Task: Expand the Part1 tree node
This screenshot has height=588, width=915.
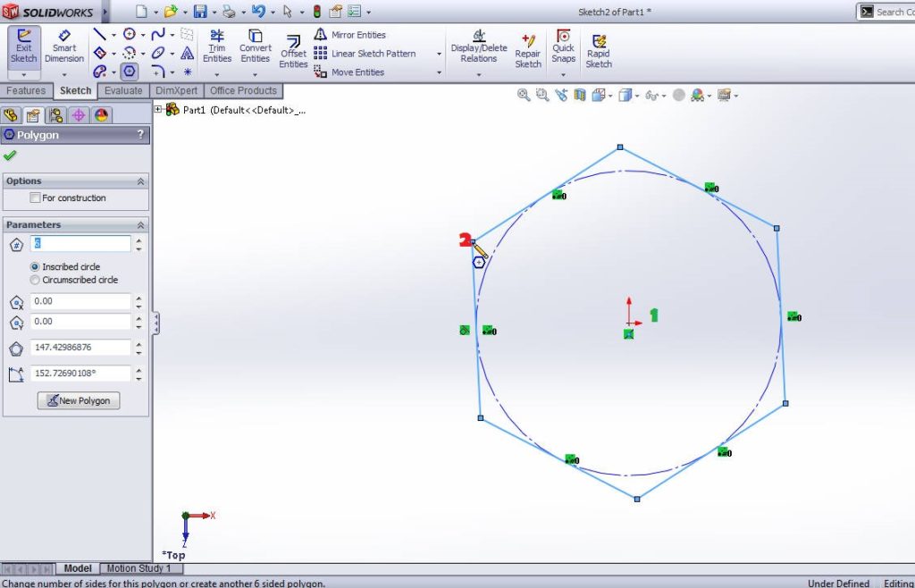Action: point(158,109)
